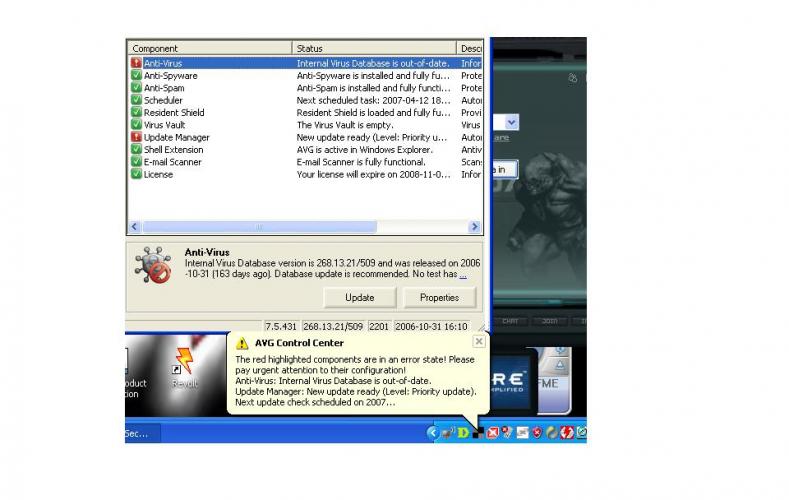
Task: Click the AVG black-square tray icon
Action: (x=478, y=433)
